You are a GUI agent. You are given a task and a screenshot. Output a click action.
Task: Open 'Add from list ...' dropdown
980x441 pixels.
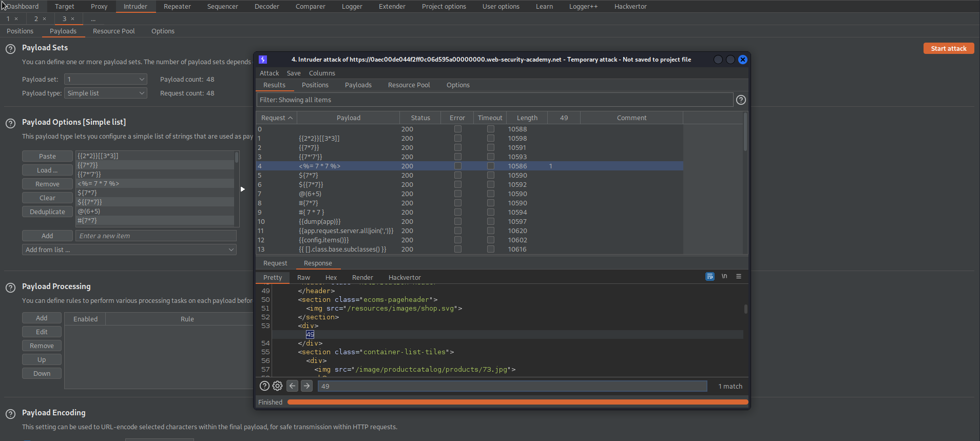129,250
